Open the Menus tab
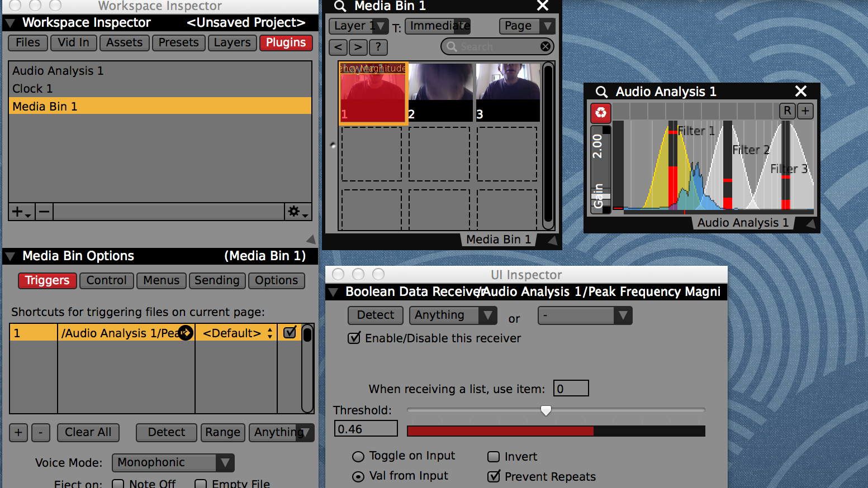The width and height of the screenshot is (868, 488). [x=162, y=280]
